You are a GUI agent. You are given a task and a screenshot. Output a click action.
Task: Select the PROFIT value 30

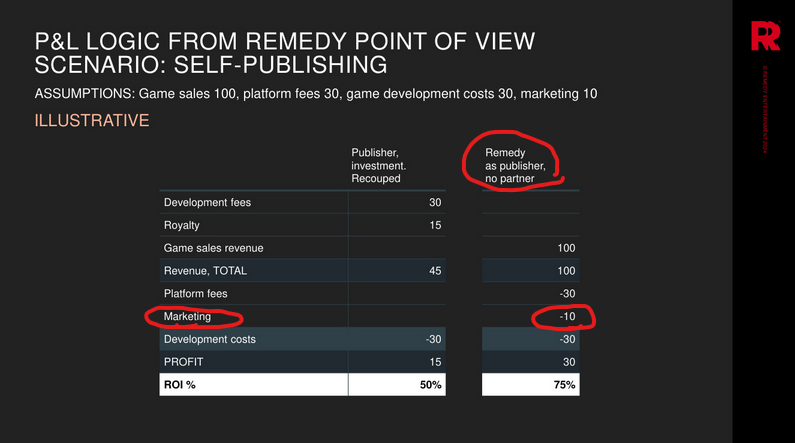569,362
